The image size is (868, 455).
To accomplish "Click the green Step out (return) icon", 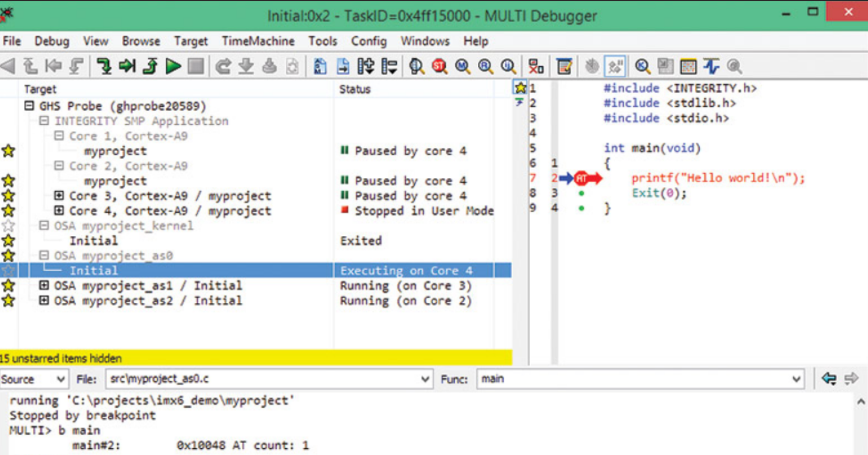I will click(150, 66).
